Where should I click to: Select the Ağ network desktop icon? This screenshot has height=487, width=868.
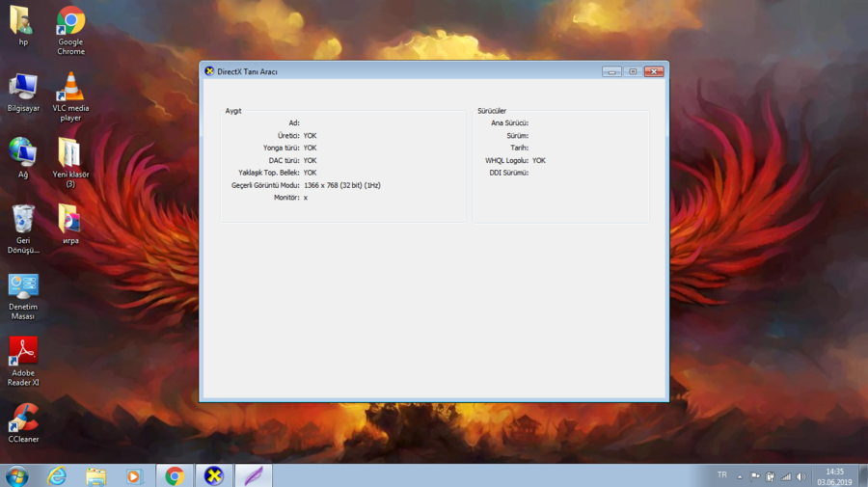[x=23, y=158]
